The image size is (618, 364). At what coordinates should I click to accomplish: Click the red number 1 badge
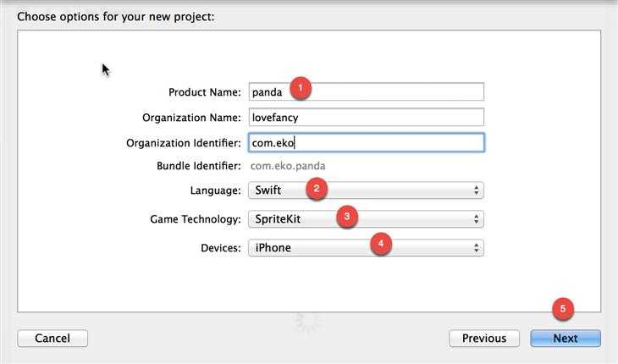tap(299, 88)
